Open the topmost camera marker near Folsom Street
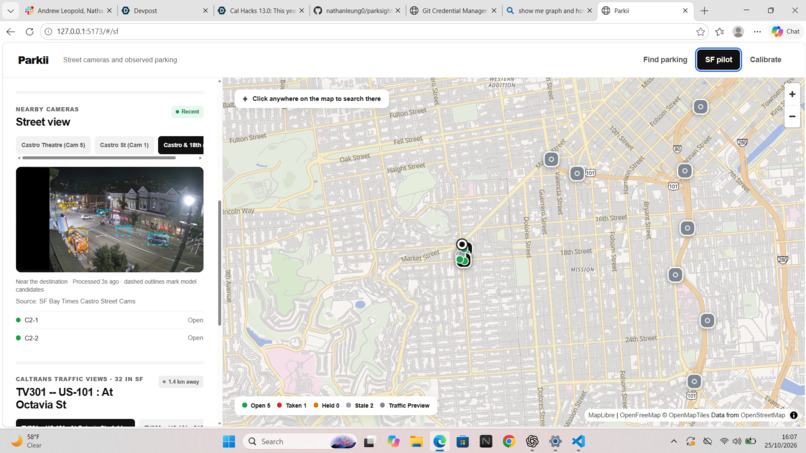 pyautogui.click(x=700, y=107)
